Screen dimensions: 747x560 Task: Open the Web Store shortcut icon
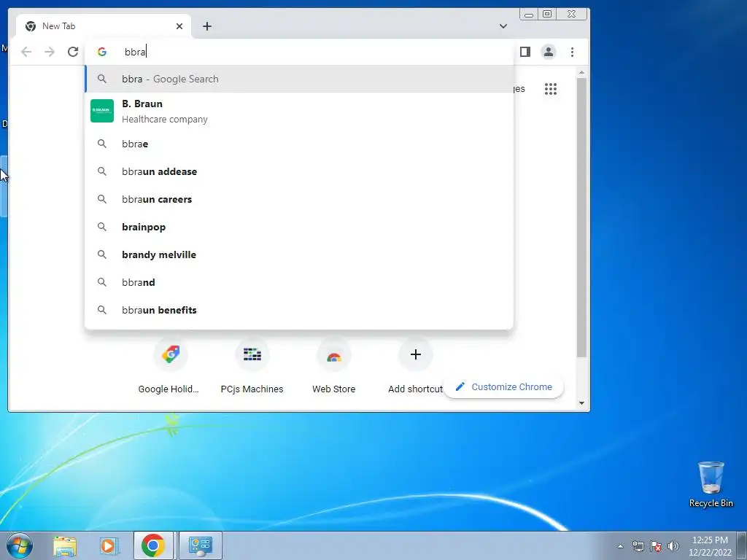(334, 355)
